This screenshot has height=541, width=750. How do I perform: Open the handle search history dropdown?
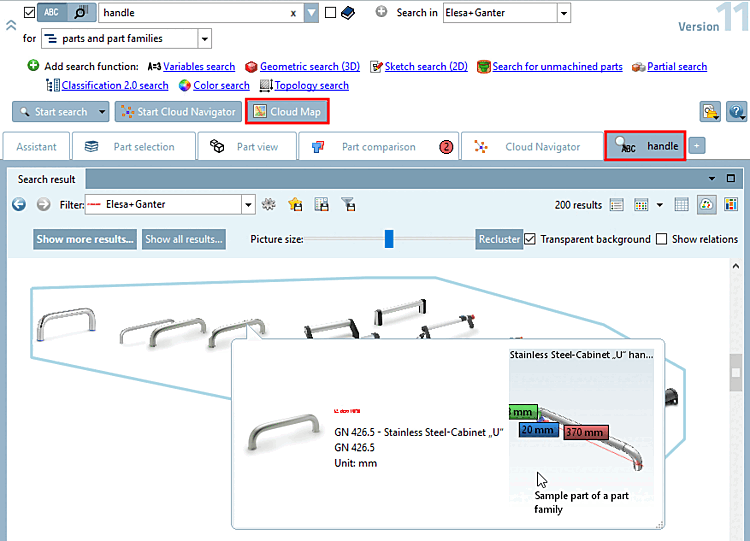pos(311,13)
